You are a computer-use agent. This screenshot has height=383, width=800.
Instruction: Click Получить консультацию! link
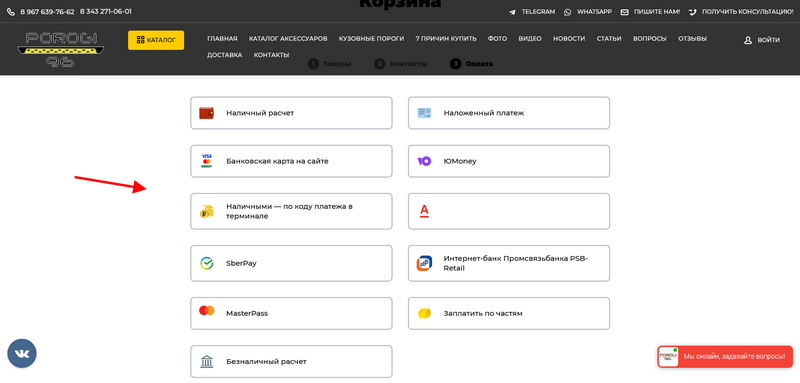(x=747, y=12)
